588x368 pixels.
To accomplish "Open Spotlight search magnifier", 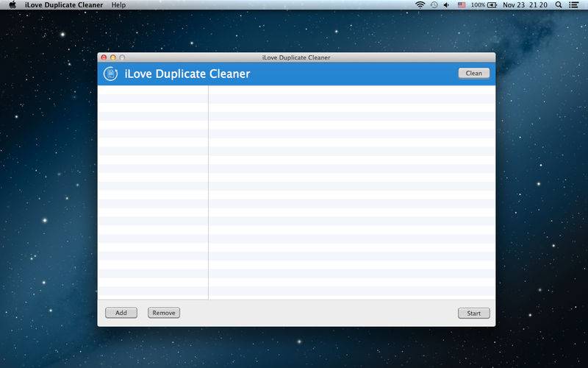I will pyautogui.click(x=559, y=5).
